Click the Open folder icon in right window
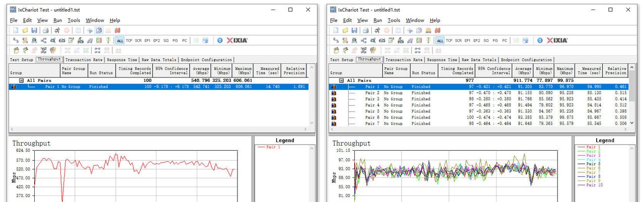644x202 pixels. pyautogui.click(x=345, y=31)
